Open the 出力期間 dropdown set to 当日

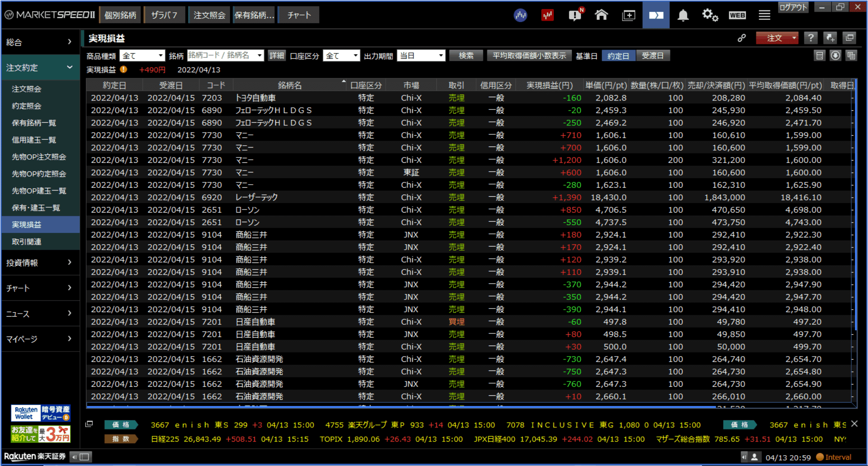[x=421, y=56]
